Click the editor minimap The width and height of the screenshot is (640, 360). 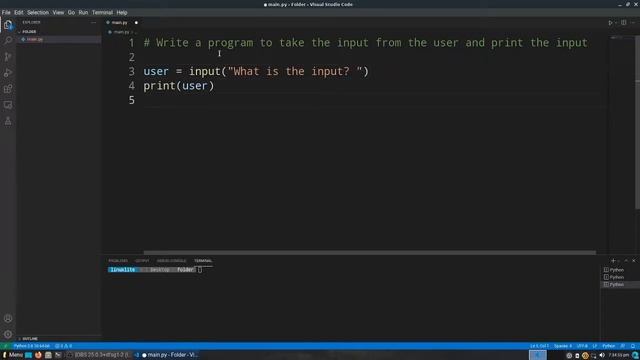(620, 38)
